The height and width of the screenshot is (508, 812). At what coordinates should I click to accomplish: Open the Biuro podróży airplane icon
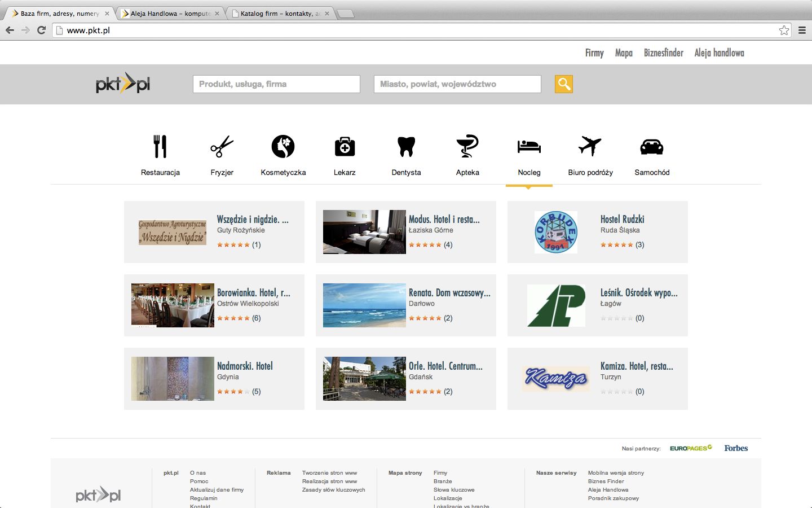coord(590,146)
